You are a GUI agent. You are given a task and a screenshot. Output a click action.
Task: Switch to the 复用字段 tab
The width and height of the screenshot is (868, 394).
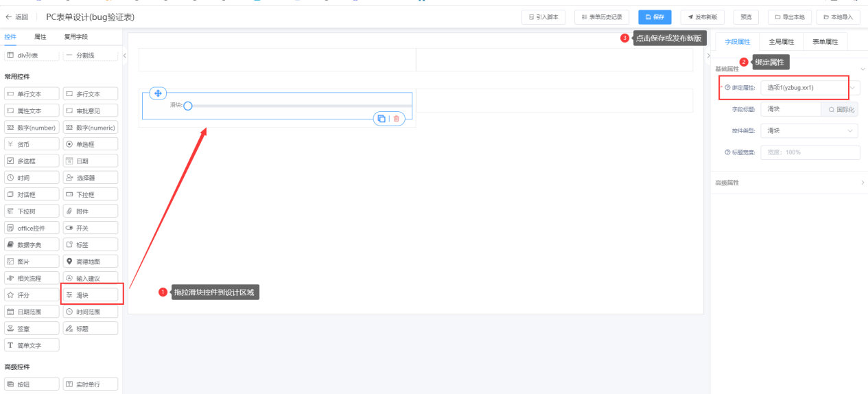(76, 37)
